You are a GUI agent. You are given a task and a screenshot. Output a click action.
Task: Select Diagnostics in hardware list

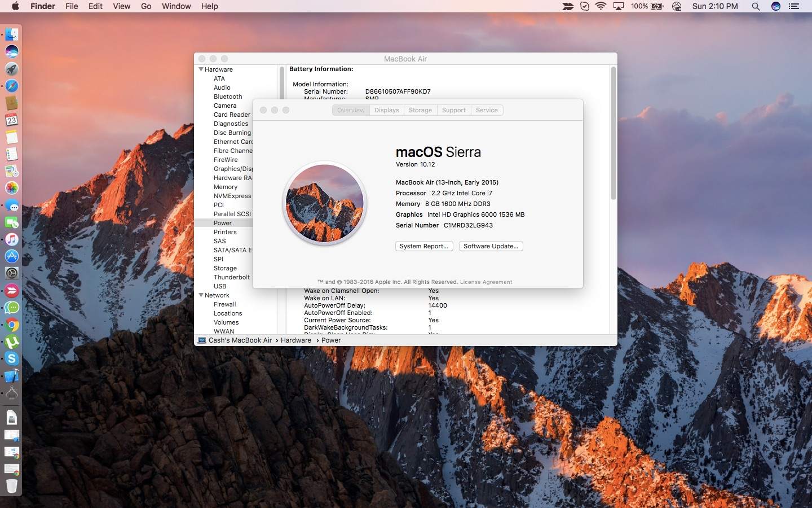231,124
